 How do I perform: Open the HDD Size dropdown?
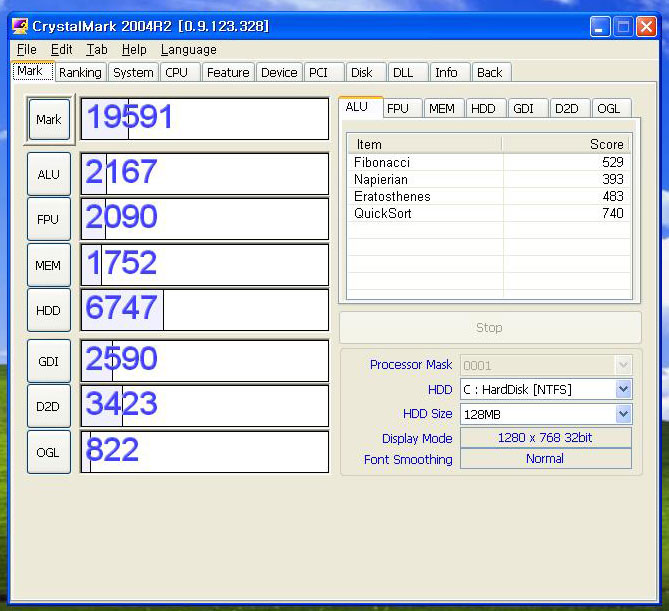(623, 414)
